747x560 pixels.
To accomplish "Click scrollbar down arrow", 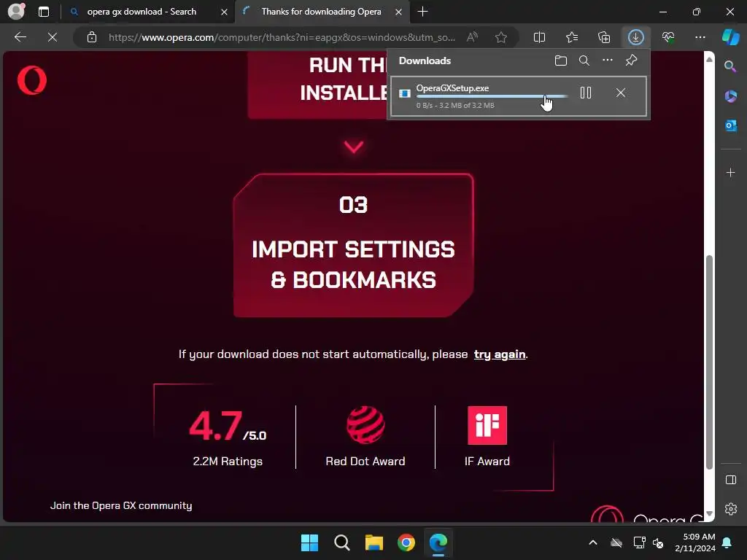I will 709,513.
